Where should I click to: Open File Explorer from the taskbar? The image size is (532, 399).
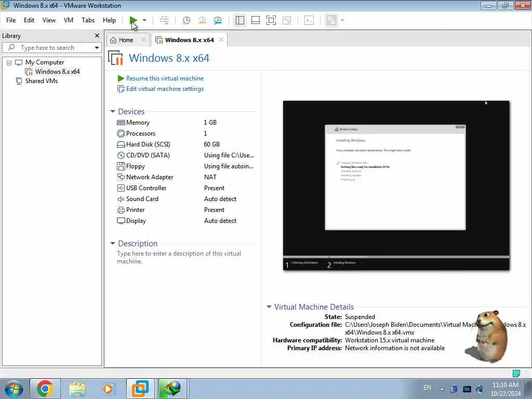click(x=77, y=389)
